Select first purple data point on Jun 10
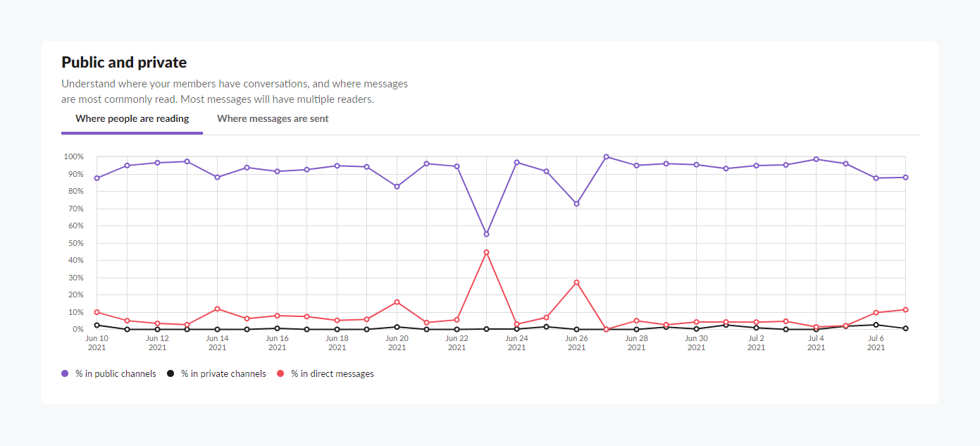The width and height of the screenshot is (980, 446). 97,178
